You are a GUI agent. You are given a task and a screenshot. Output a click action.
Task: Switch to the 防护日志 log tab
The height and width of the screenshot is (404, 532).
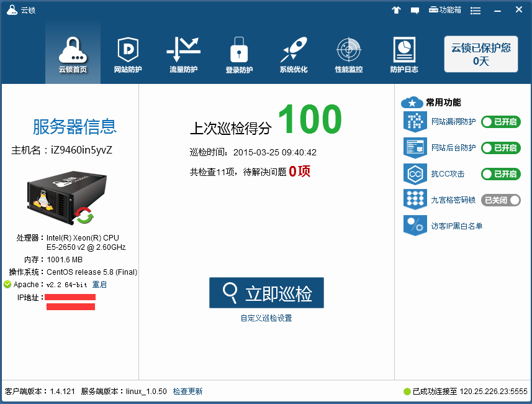404,55
